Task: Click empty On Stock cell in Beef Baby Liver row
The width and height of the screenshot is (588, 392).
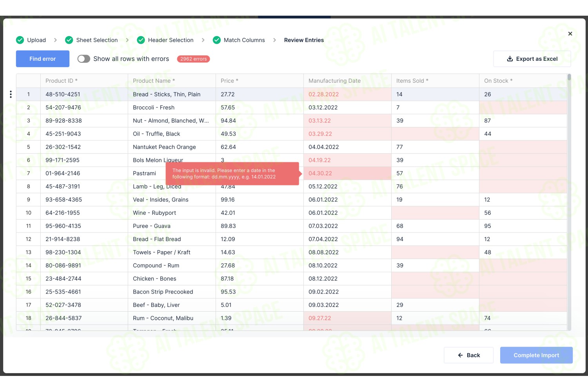Action: click(x=523, y=305)
